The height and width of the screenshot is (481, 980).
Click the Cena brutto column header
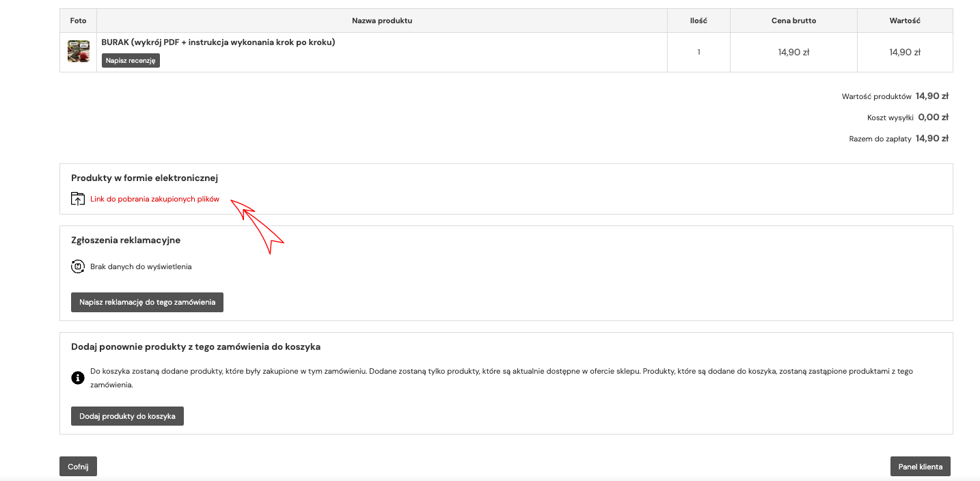click(x=793, y=20)
